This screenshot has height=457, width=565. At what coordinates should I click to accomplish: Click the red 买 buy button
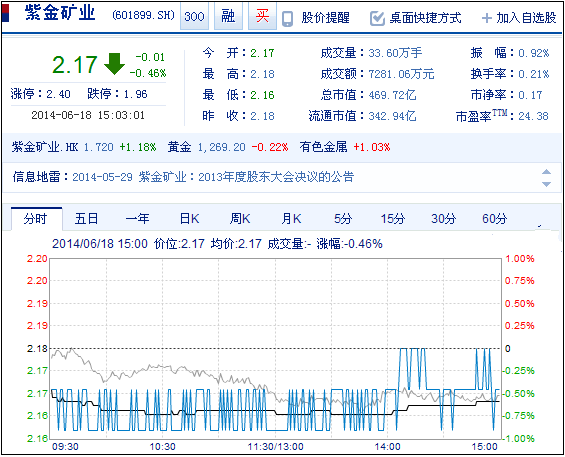click(262, 17)
